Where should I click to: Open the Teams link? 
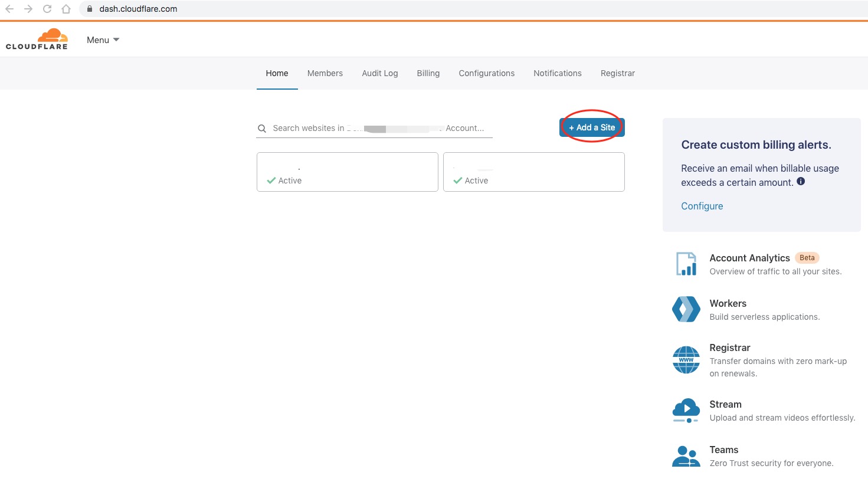tap(724, 450)
